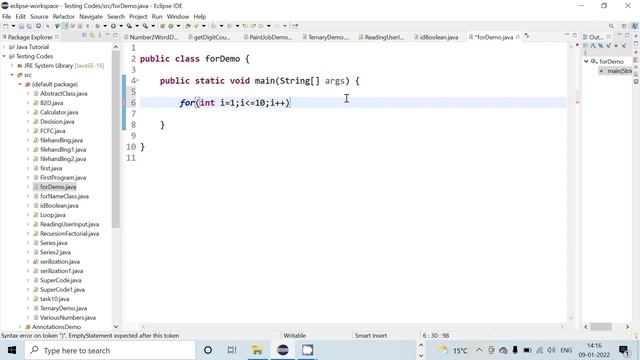This screenshot has width=640, height=360.
Task: Open the File menu
Action: (x=7, y=17)
